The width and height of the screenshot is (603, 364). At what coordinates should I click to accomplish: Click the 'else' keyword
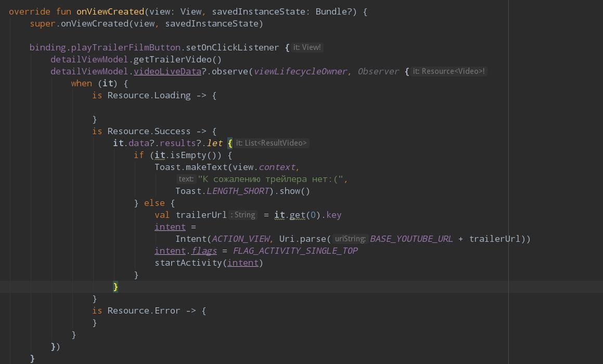154,203
